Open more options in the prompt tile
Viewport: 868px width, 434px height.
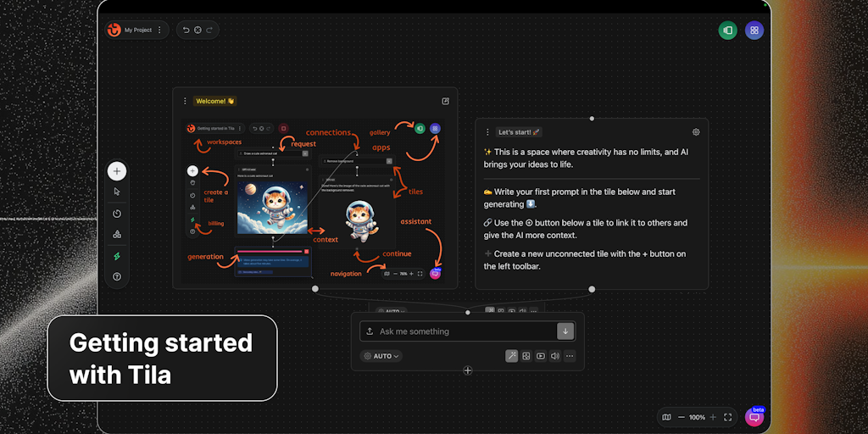tap(570, 356)
